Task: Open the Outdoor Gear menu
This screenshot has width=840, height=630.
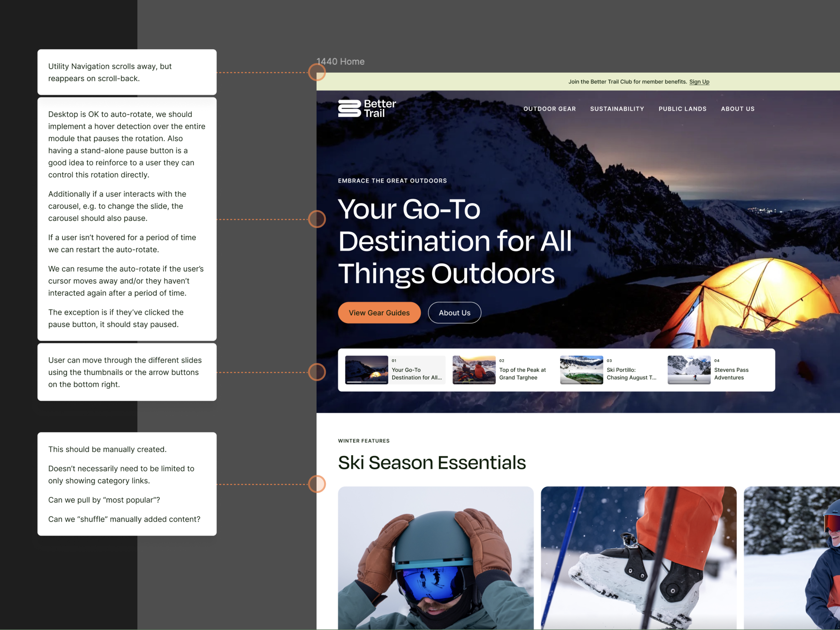Action: point(549,109)
